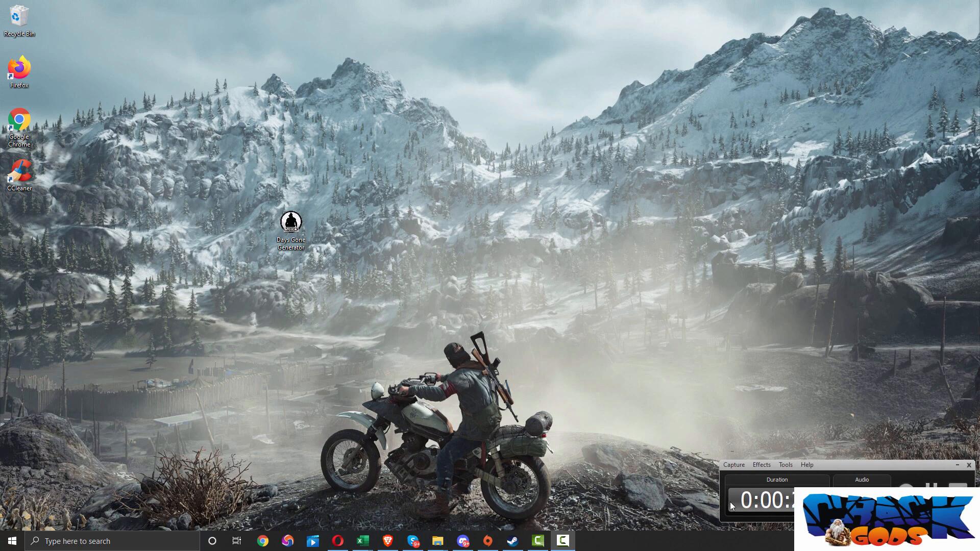The width and height of the screenshot is (980, 551).
Task: Open the recorder's Capture menu
Action: [733, 465]
